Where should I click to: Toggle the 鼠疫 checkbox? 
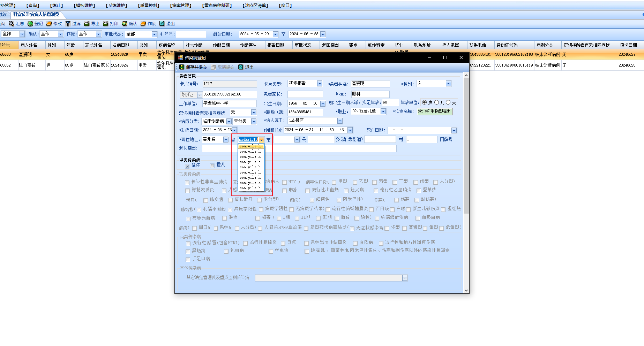click(x=187, y=166)
